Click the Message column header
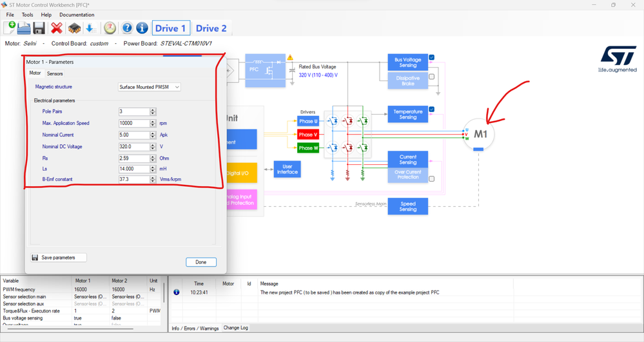Image resolution: width=644 pixels, height=342 pixels. point(269,283)
